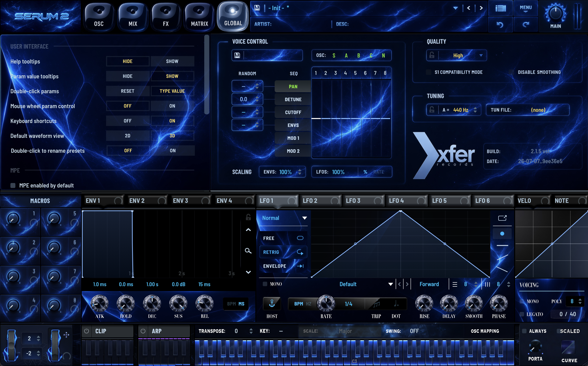Screen dimensions: 588x366
Task: Tick the Disable Smoothing checkbox
Action: point(511,72)
